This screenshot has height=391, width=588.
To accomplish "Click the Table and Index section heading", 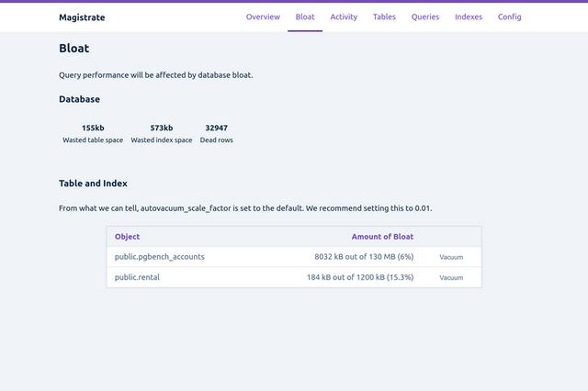I will [x=93, y=184].
